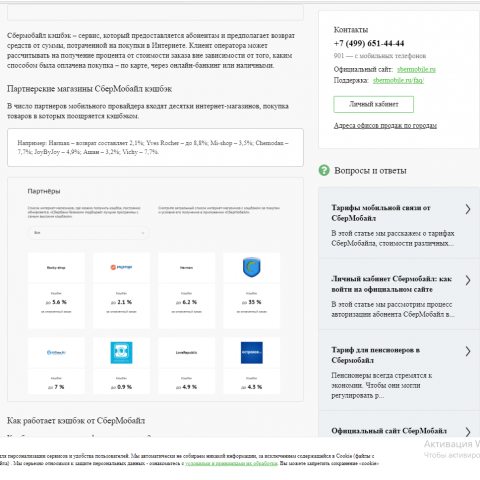Click the orange-circle partner logo
The height and width of the screenshot is (480, 480).
(121, 267)
